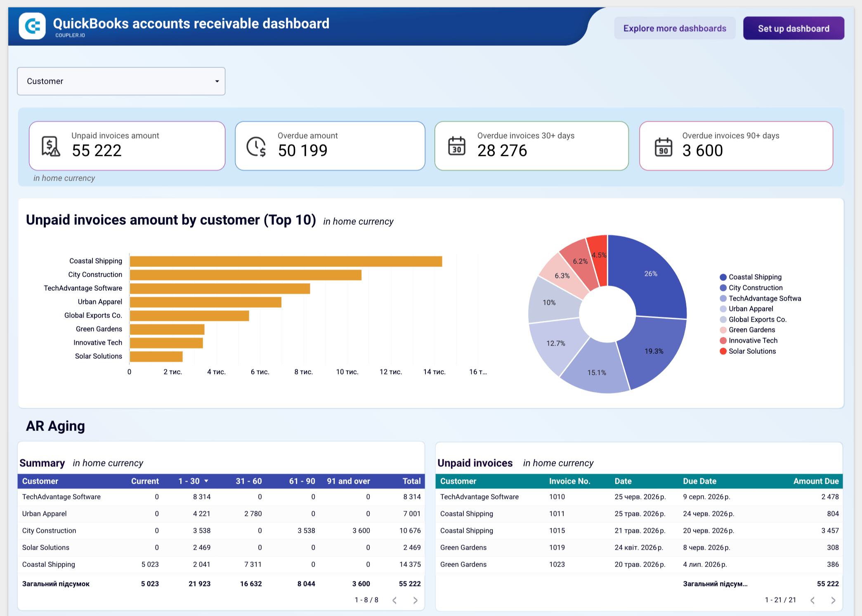Click the 2 478 amount due cell
Screen dimensions: 862x616
pyautogui.click(x=830, y=497)
